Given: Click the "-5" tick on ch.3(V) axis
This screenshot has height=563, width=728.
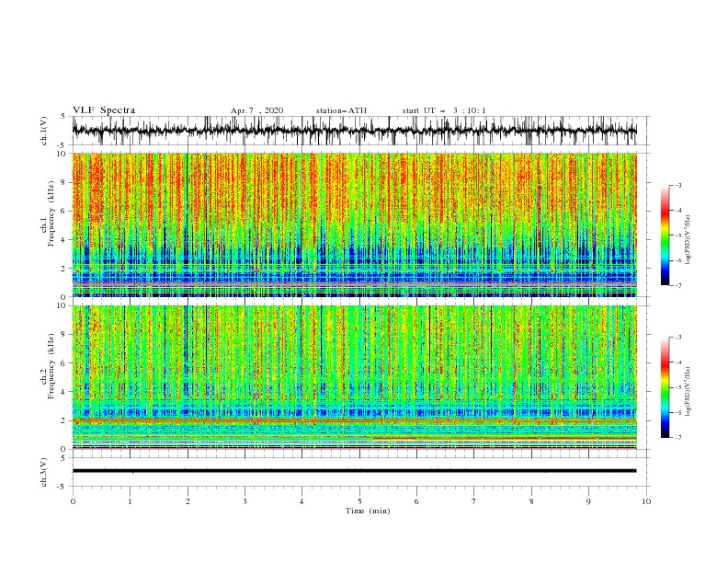Looking at the screenshot, I should tap(63, 487).
